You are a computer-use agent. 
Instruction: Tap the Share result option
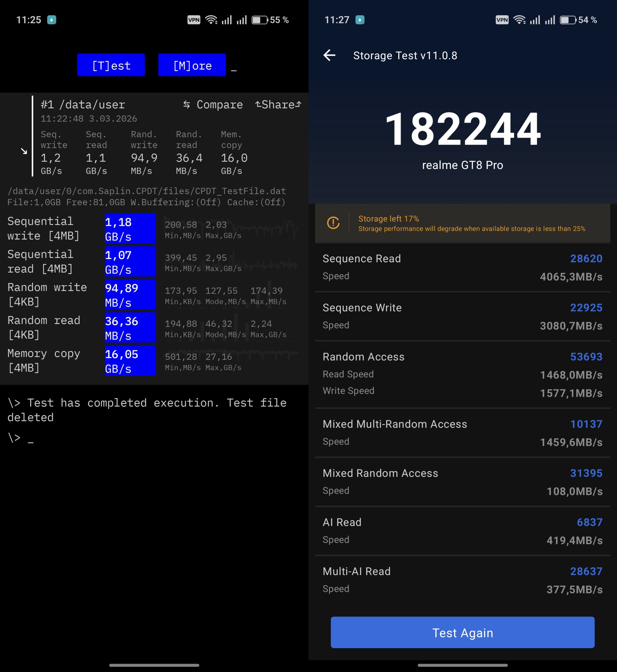coord(278,105)
